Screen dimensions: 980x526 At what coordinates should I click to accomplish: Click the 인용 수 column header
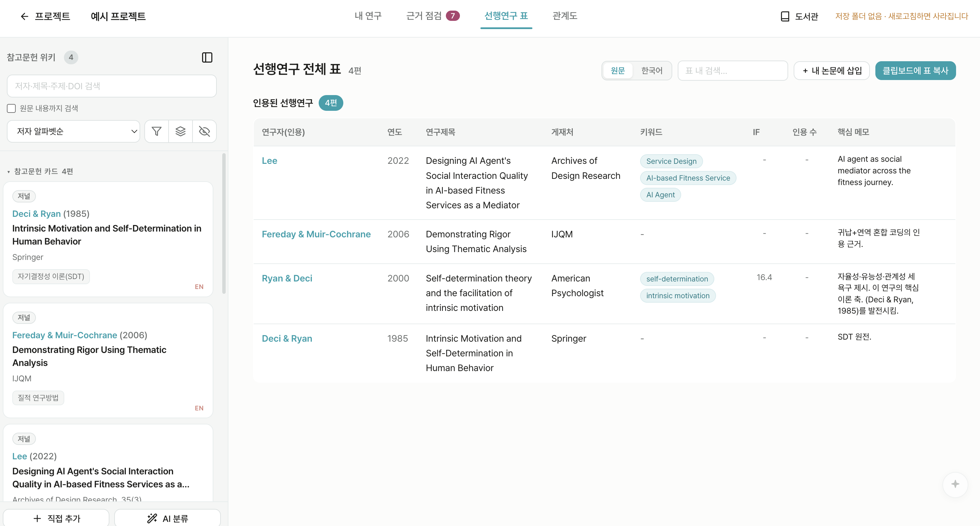tap(804, 132)
